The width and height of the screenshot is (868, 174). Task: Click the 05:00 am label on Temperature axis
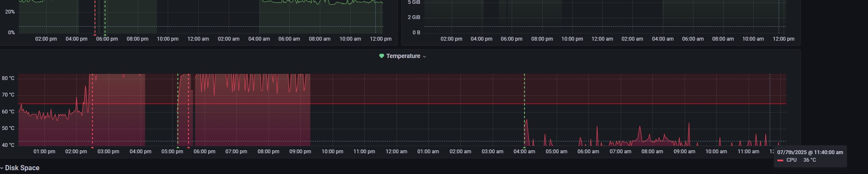pos(556,152)
